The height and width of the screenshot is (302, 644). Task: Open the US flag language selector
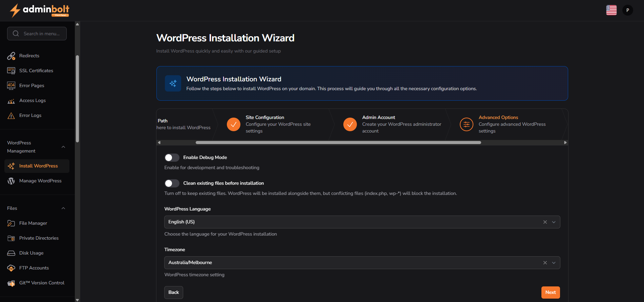[x=611, y=10]
